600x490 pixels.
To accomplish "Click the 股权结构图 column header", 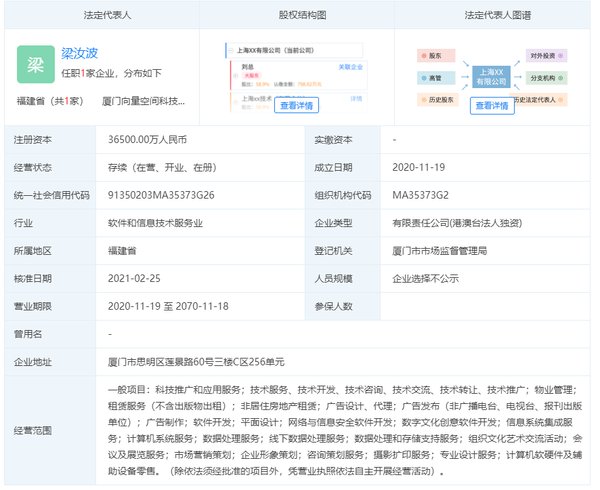I will (302, 15).
